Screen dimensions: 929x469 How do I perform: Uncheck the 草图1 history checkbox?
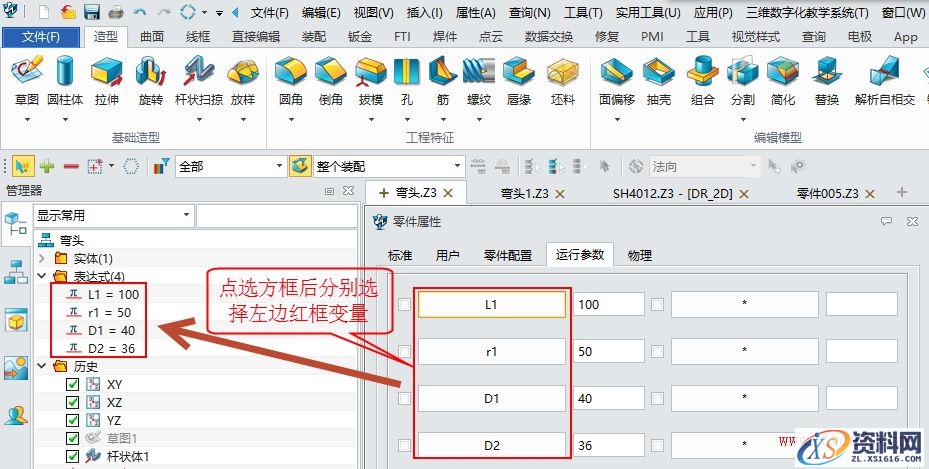coord(72,438)
